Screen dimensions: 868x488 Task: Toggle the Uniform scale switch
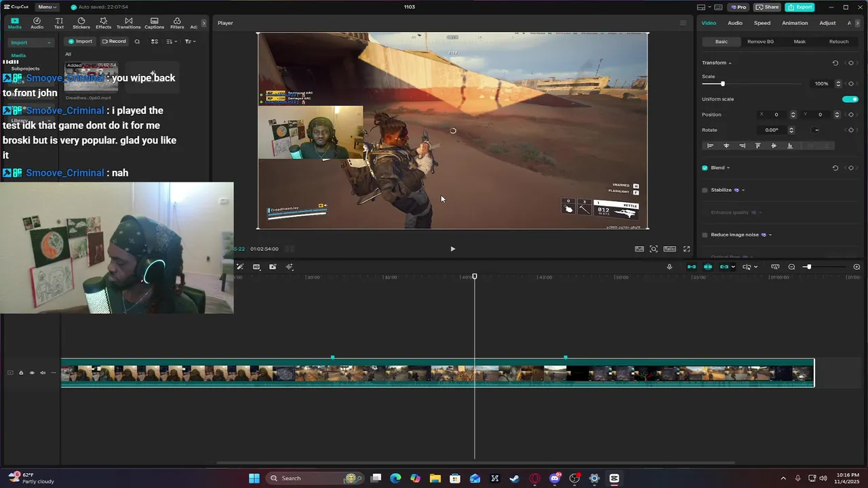pyautogui.click(x=850, y=99)
